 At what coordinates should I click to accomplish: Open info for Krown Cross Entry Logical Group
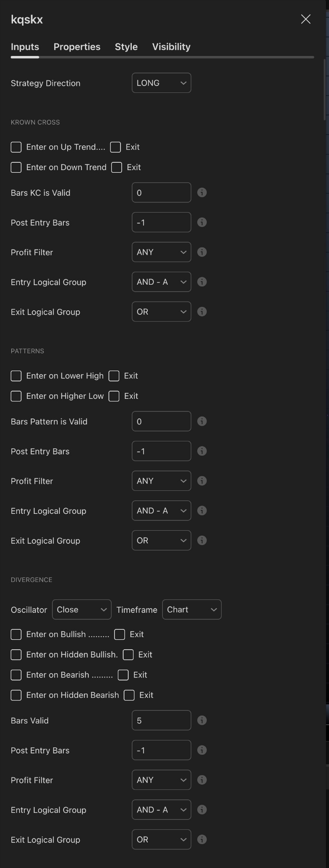(x=202, y=282)
